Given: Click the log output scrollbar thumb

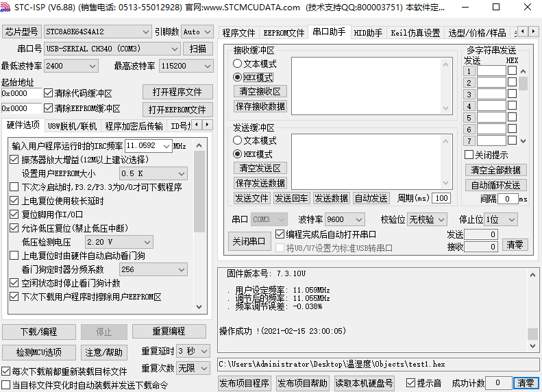Looking at the screenshot, I should click(532, 334).
